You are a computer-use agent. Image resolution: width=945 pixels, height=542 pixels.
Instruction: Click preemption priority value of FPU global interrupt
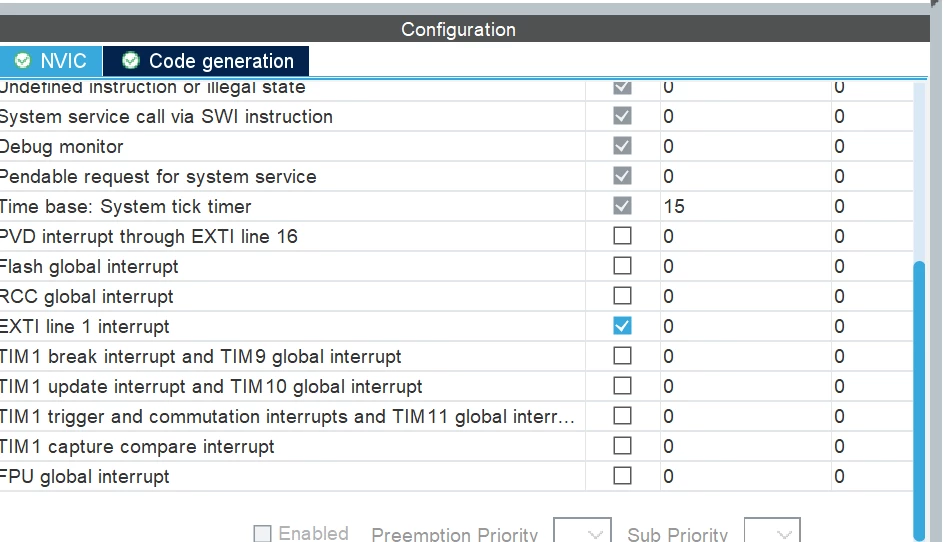[668, 476]
